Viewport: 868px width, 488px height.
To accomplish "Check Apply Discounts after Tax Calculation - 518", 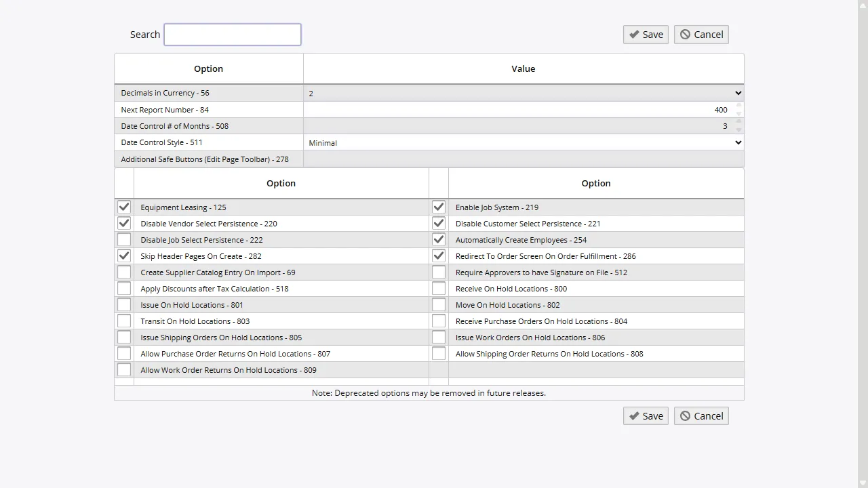I will coord(123,288).
